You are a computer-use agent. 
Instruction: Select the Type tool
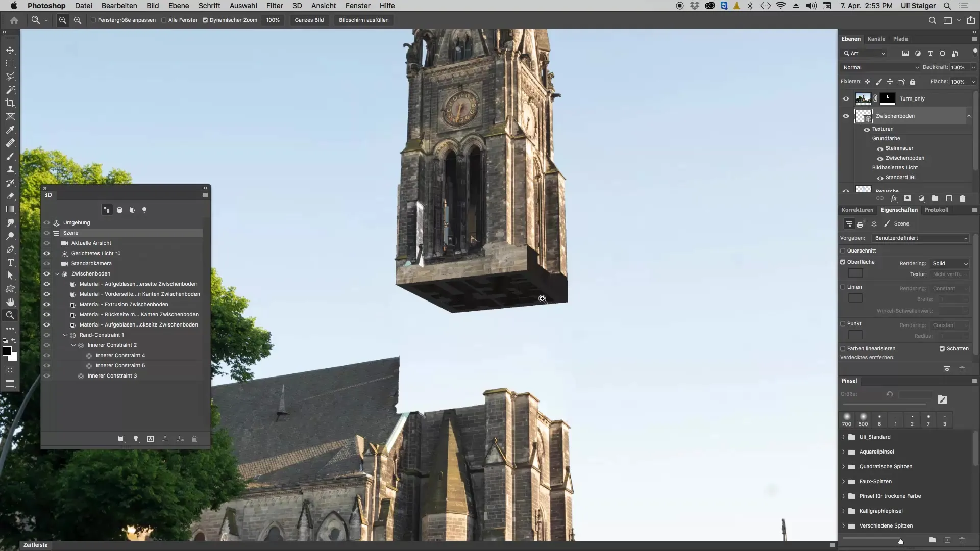(10, 262)
